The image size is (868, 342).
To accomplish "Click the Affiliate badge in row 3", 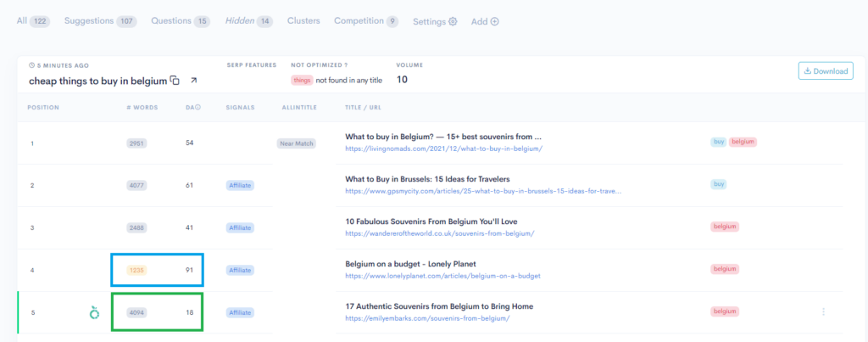I will click(x=240, y=227).
